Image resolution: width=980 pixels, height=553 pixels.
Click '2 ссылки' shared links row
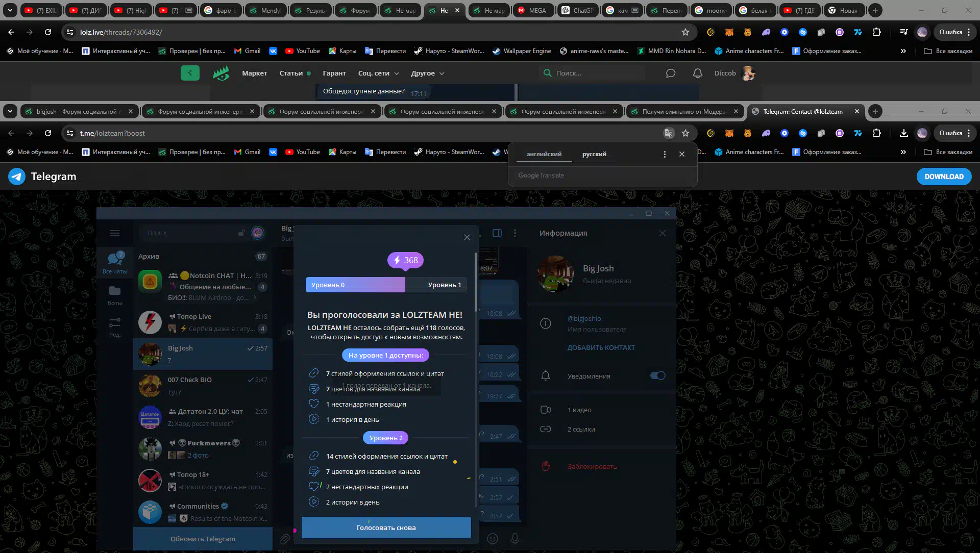point(602,429)
